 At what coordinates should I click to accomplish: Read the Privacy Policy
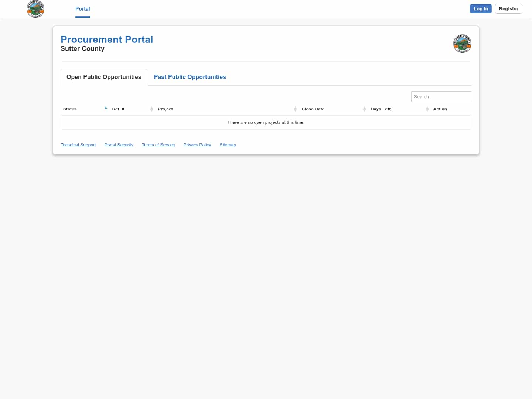pyautogui.click(x=197, y=145)
